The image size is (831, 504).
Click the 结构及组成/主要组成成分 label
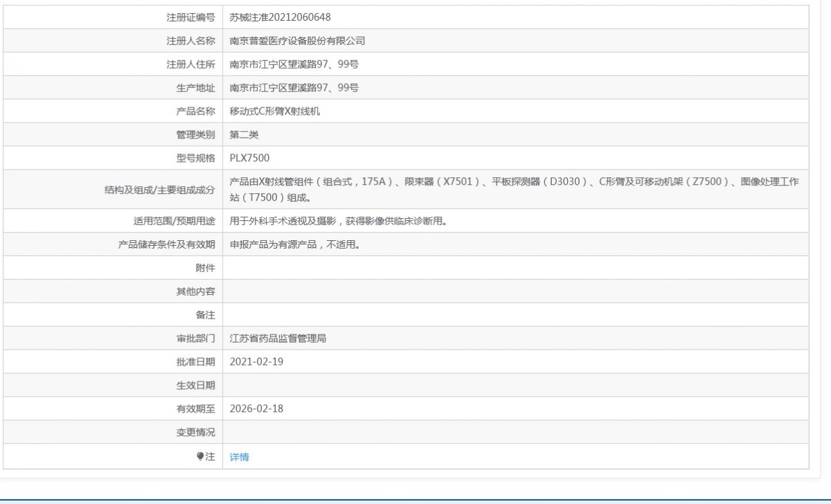tap(159, 190)
